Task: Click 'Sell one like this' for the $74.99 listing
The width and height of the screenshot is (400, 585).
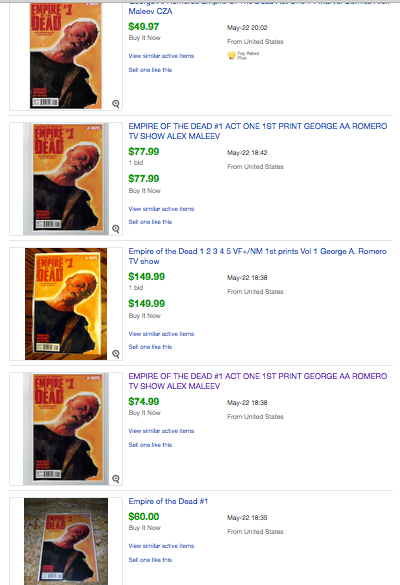Action: tap(150, 445)
